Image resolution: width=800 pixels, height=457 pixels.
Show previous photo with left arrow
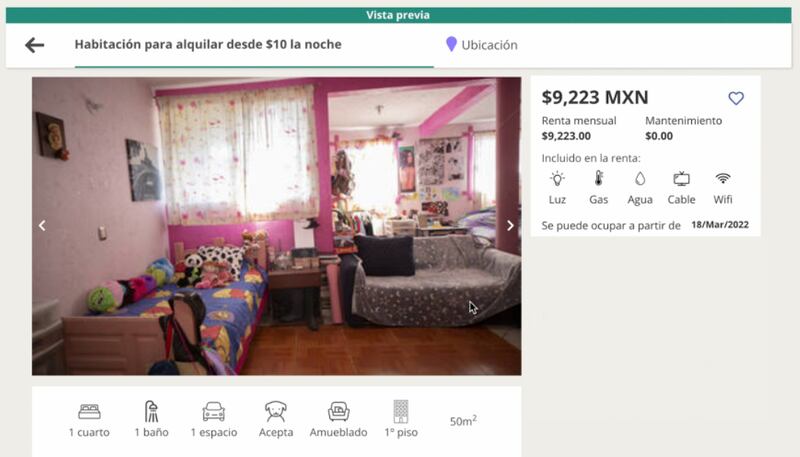(x=42, y=225)
